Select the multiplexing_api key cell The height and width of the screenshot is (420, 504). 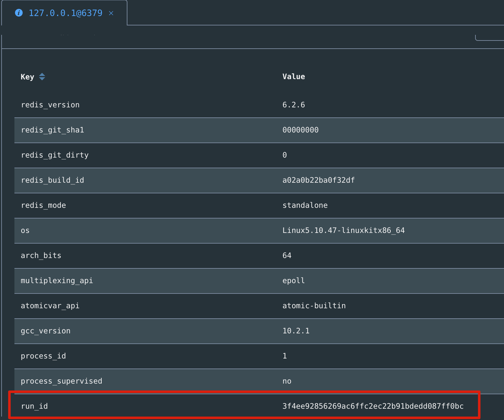(57, 281)
